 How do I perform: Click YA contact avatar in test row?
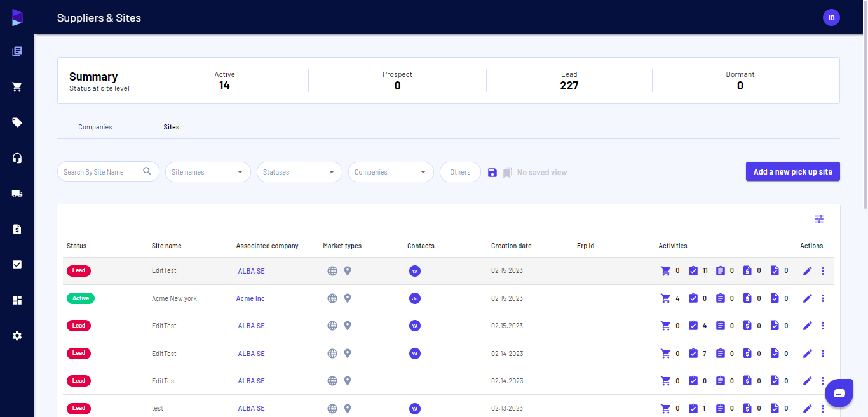[415, 409]
